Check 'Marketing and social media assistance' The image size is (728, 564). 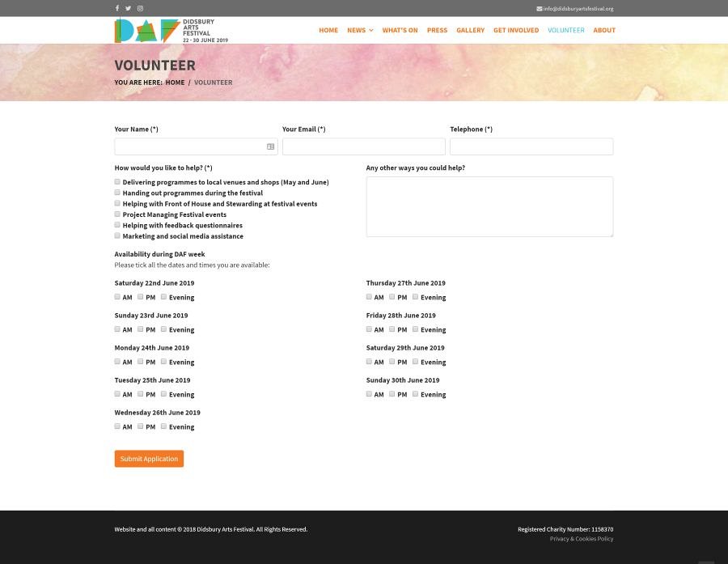tap(117, 235)
